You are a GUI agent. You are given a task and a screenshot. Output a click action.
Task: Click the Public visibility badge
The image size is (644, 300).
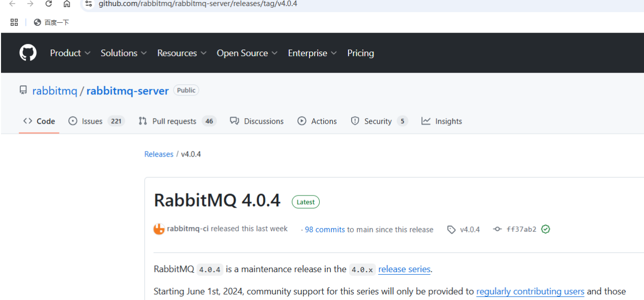[186, 90]
